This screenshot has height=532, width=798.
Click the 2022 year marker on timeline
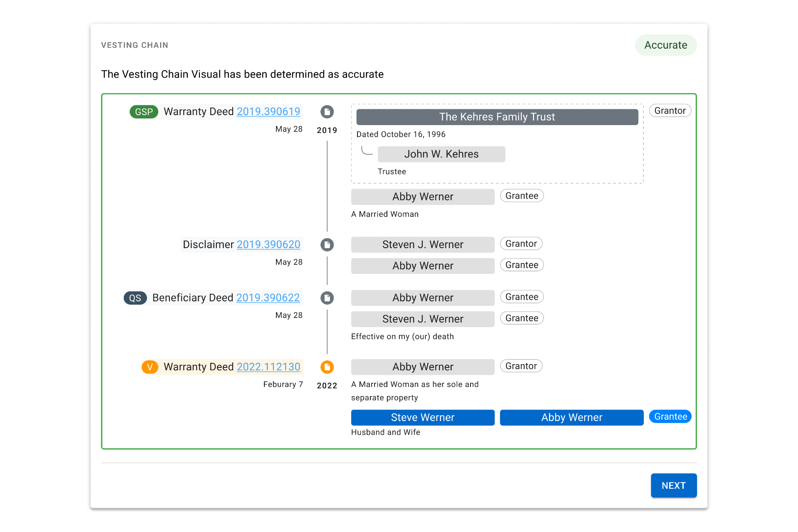(x=327, y=386)
